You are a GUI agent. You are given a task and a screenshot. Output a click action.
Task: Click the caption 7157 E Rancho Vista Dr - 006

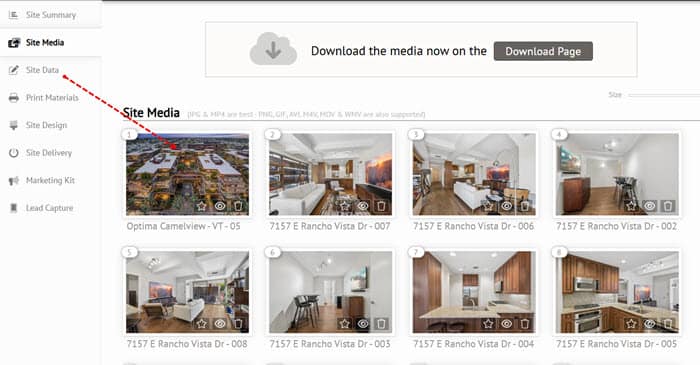(473, 226)
